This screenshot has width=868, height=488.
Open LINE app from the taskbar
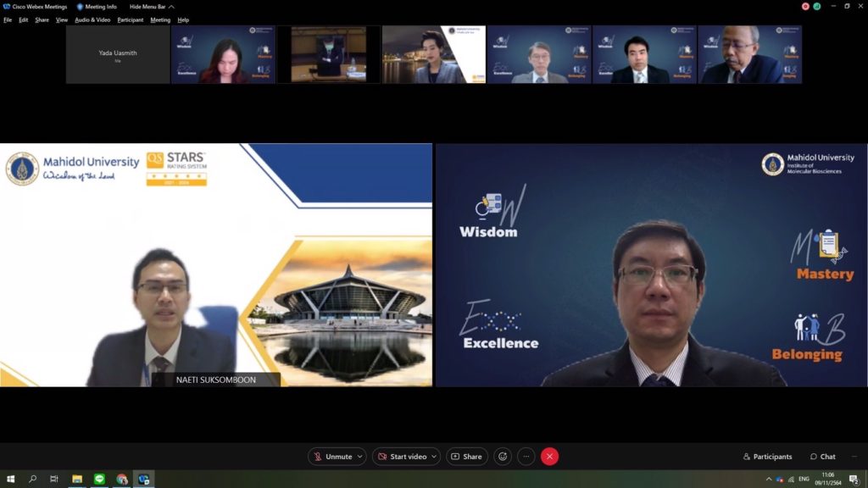coord(99,480)
